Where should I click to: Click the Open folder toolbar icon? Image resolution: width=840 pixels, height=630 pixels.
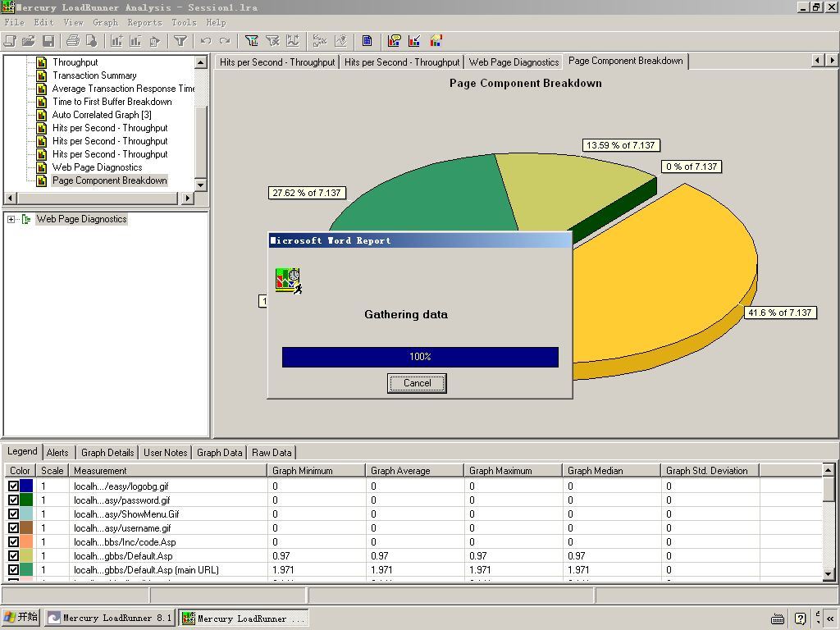click(x=29, y=41)
